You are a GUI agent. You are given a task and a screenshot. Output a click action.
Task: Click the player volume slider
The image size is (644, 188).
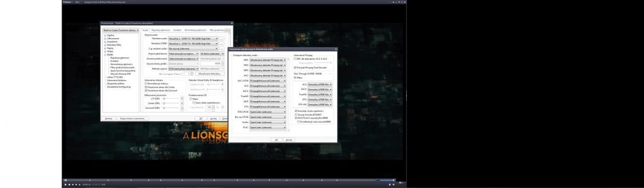point(388,180)
